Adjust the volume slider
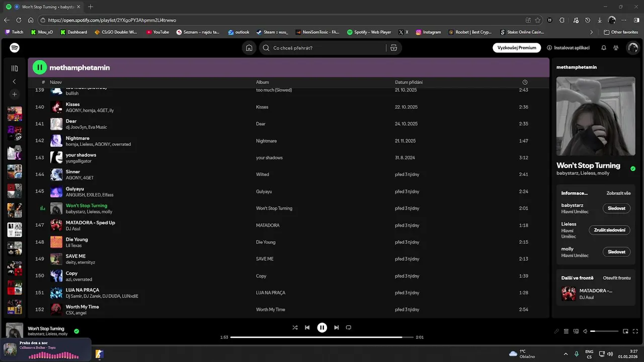The width and height of the screenshot is (644, 362). 604,331
